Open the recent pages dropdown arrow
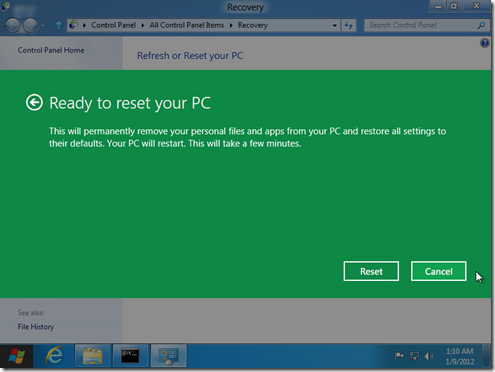Viewport: 495px width, 372px height. click(43, 26)
